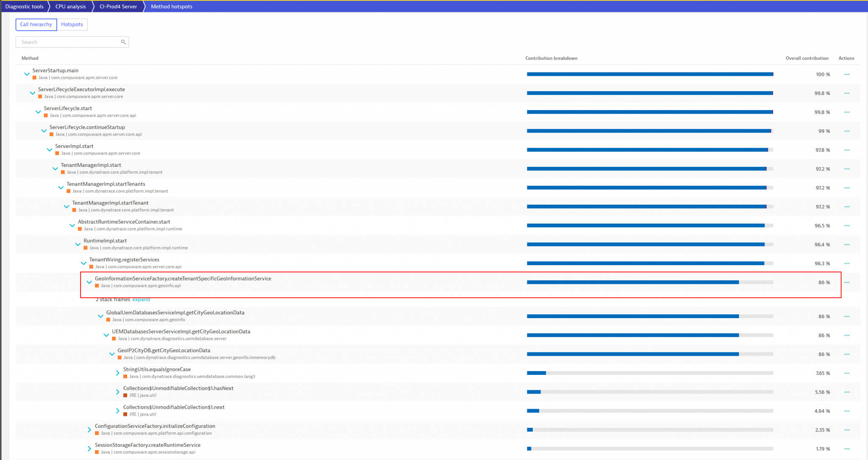
Task: Click the expand link for 2 stack frames
Action: coord(141,299)
